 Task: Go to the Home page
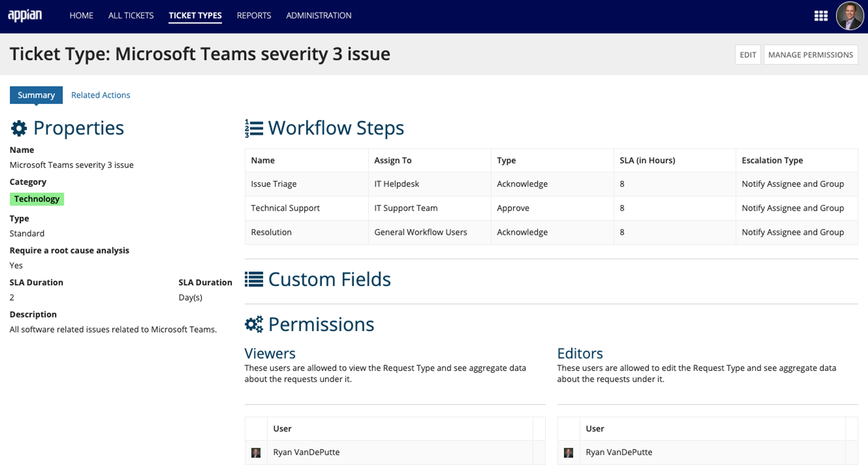pos(81,16)
